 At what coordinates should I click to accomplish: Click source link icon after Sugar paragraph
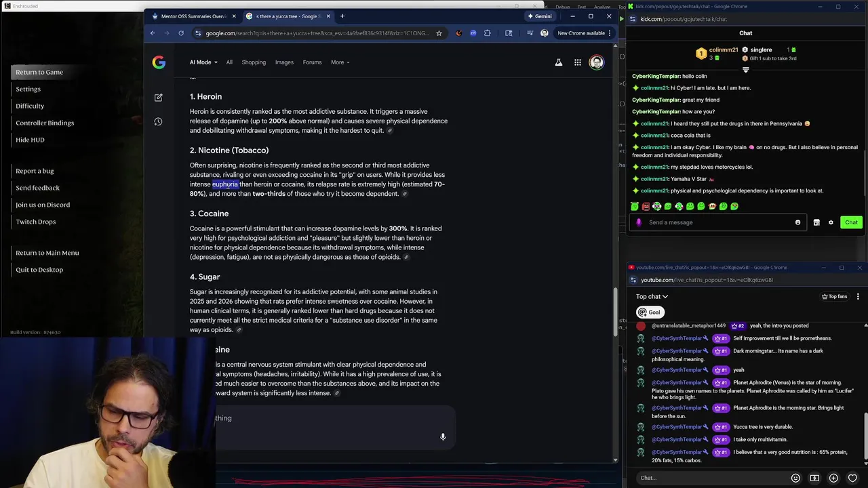[239, 330]
